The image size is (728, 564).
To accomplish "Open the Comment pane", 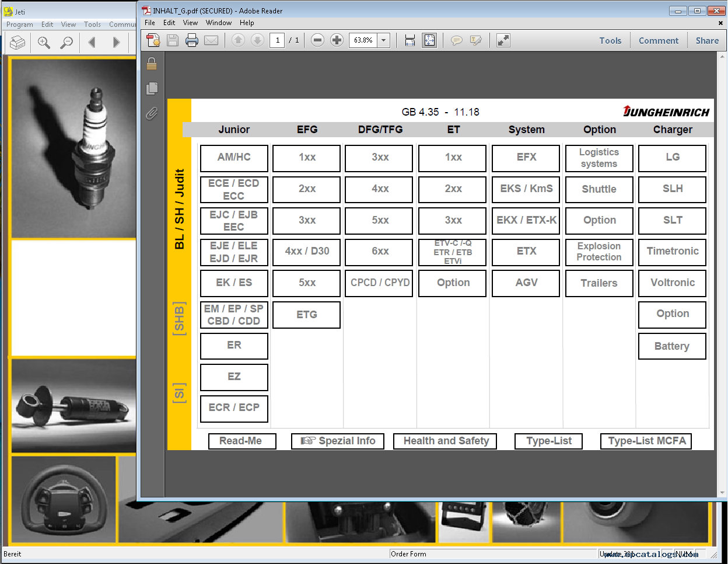I will 659,40.
